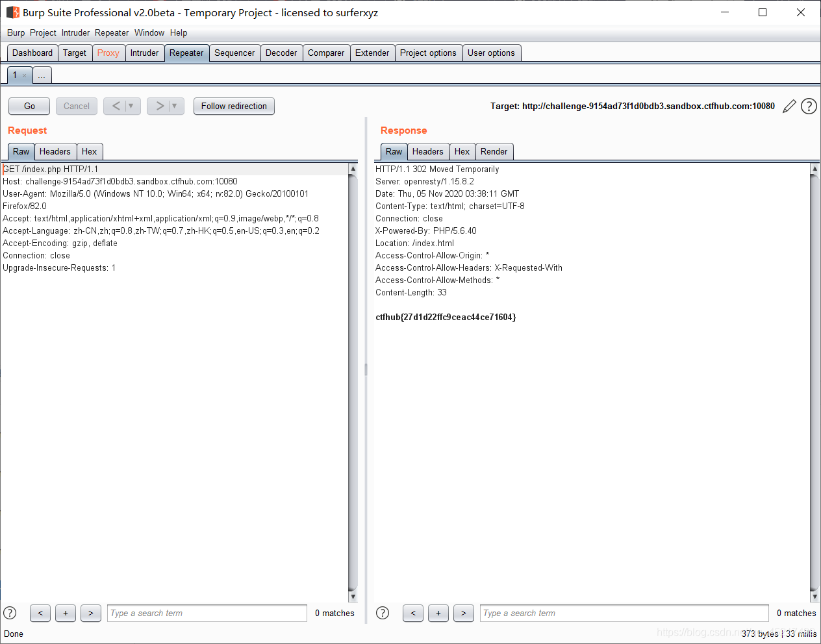Add a new Repeater tab via ellipsis
Image resolution: width=821 pixels, height=644 pixels.
click(x=42, y=75)
